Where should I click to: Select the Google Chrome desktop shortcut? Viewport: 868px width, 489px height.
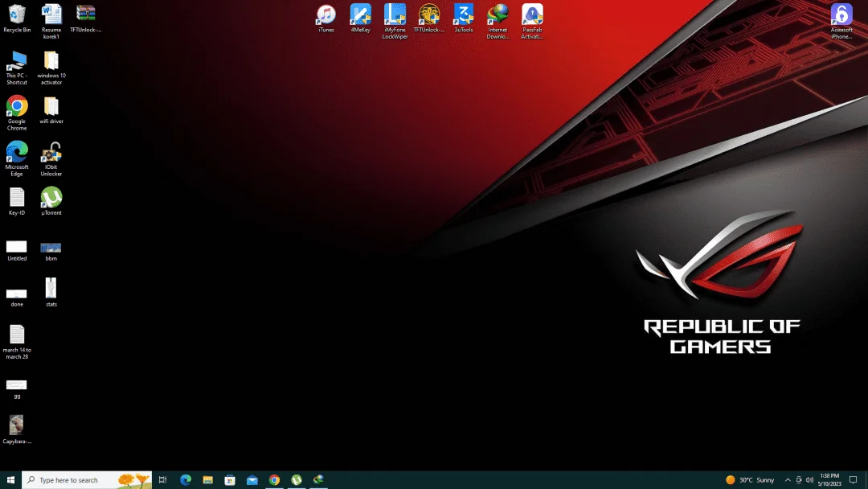pyautogui.click(x=17, y=113)
